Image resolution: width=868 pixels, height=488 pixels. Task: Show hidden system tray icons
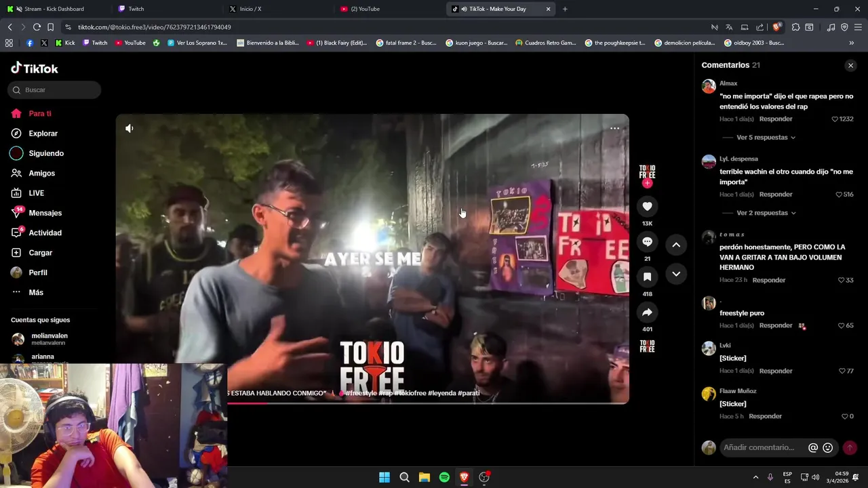[x=755, y=477]
